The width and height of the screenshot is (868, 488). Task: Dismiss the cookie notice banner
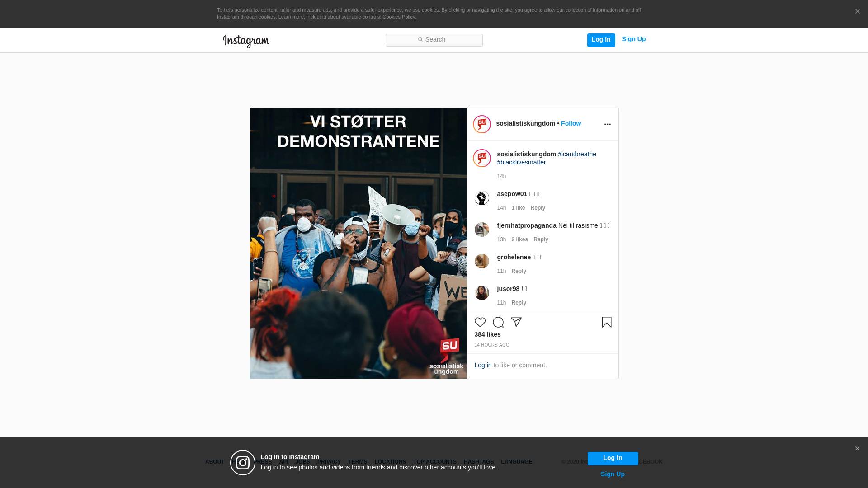tap(857, 12)
